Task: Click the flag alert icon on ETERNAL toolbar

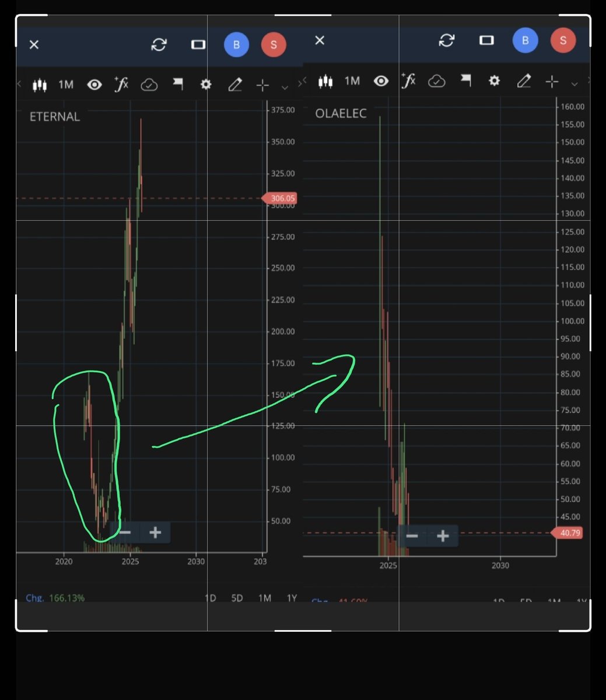Action: point(177,85)
